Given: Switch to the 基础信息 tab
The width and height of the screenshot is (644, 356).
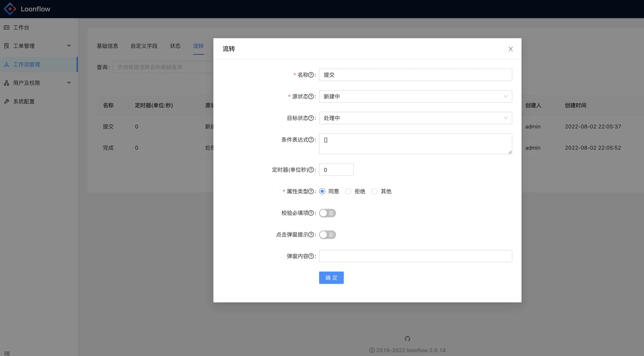Looking at the screenshot, I should (107, 46).
